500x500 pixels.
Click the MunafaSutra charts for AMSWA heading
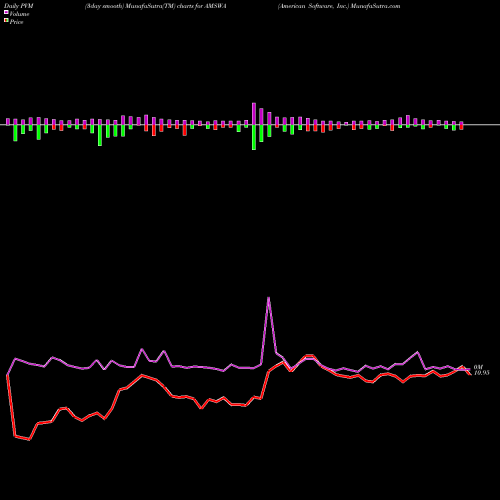pos(156,6)
